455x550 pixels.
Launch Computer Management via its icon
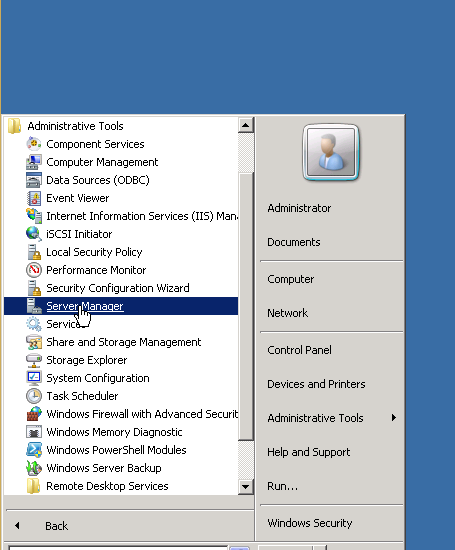tap(34, 162)
